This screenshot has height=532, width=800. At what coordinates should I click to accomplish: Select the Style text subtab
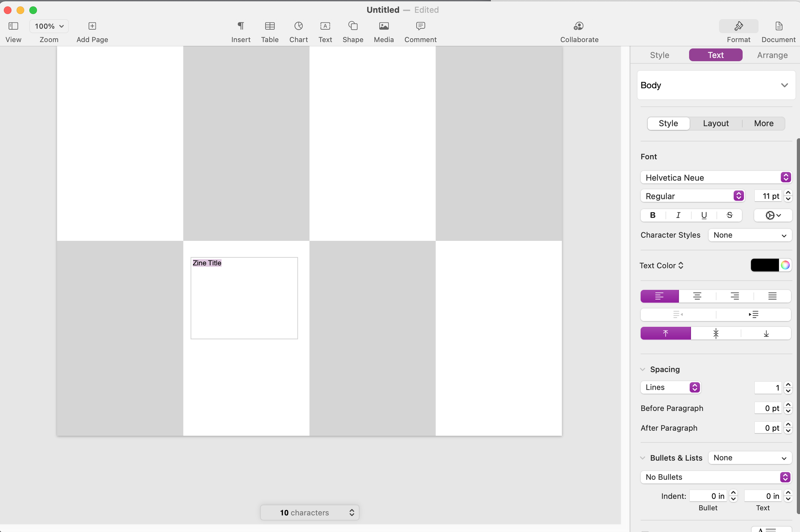(668, 124)
